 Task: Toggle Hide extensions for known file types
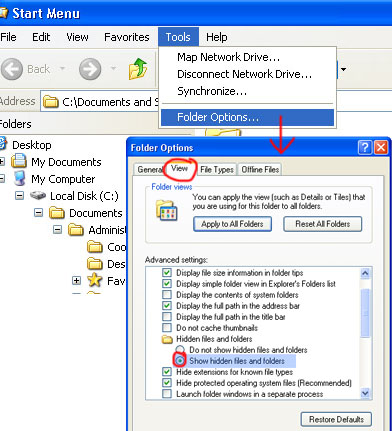click(x=167, y=372)
